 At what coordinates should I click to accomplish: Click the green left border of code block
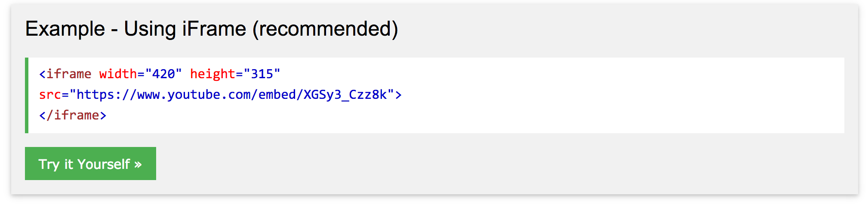(x=27, y=95)
